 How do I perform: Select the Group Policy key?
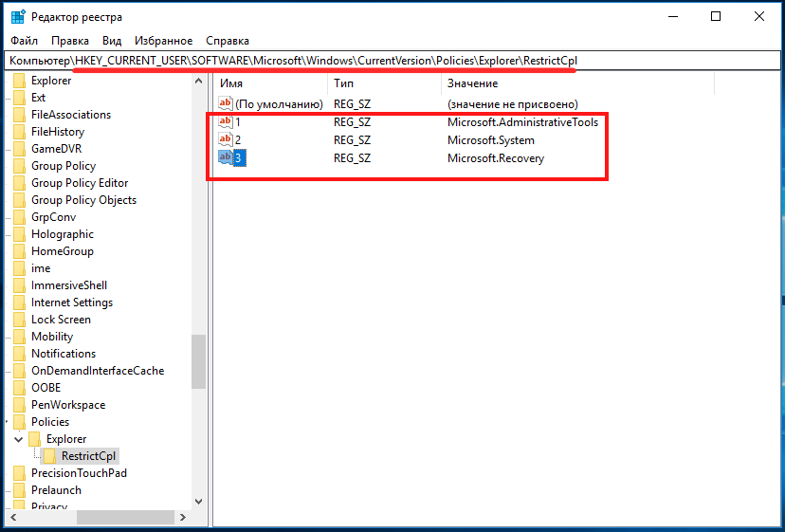[x=64, y=167]
